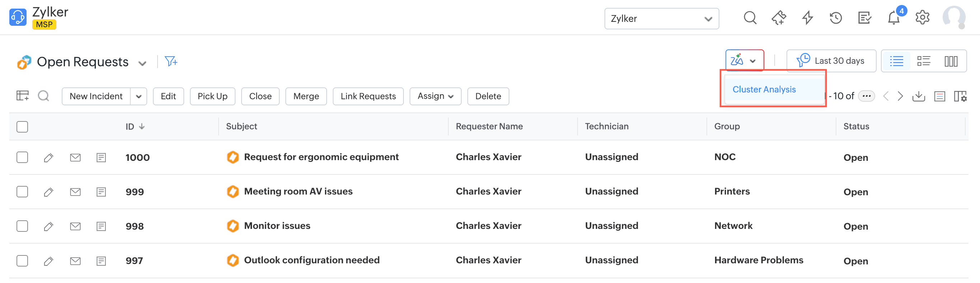
Task: Tick the select-all checkbox in the table header
Action: [x=23, y=126]
